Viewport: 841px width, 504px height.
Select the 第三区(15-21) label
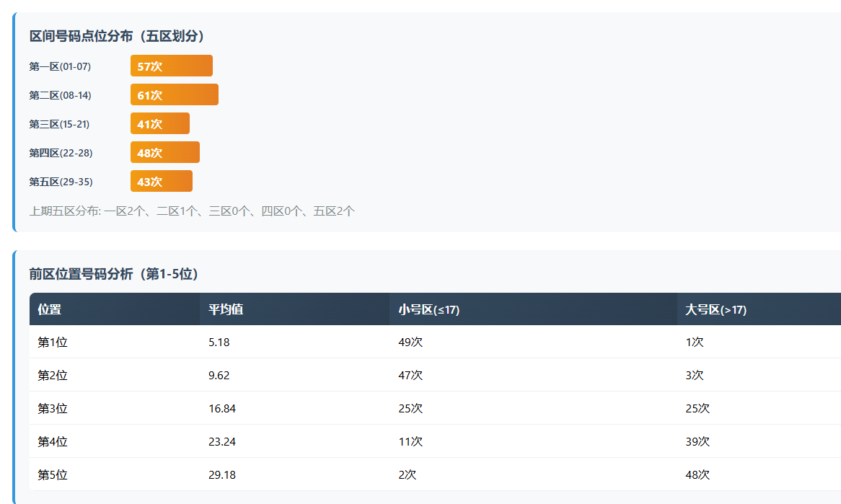[x=59, y=124]
